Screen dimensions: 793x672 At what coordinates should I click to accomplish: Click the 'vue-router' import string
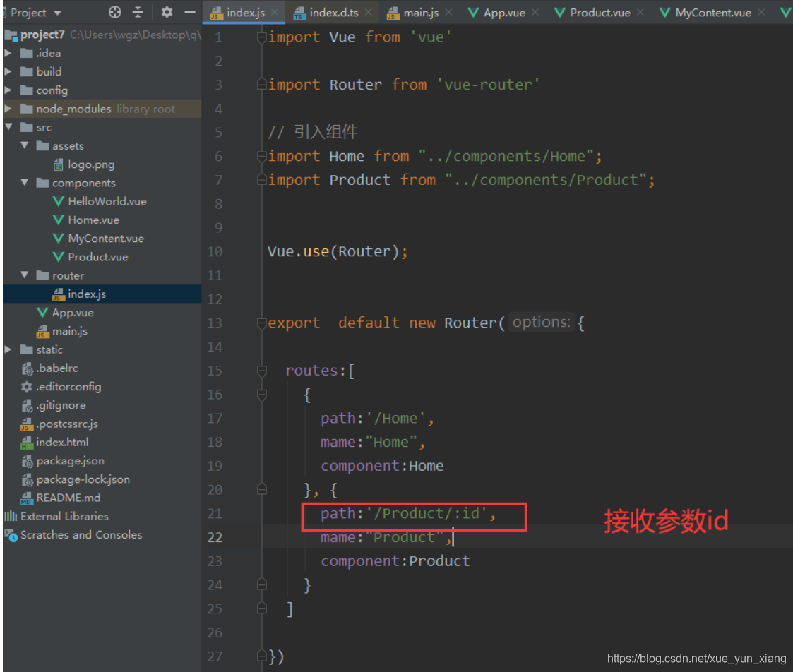pos(487,85)
